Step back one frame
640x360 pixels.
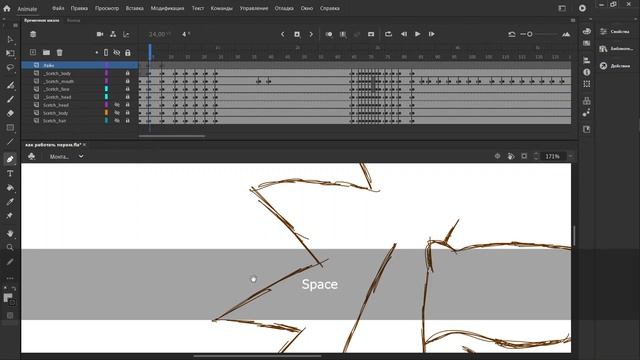pyautogui.click(x=404, y=34)
